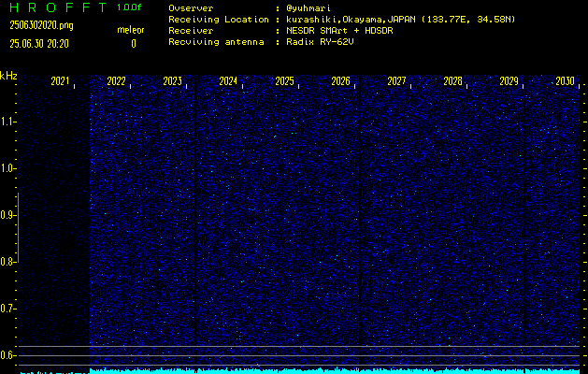The width and height of the screenshot is (588, 374).
Task: Select the location kurashiki,Okayama,JAPAN coordinates text
Action: click(400, 20)
